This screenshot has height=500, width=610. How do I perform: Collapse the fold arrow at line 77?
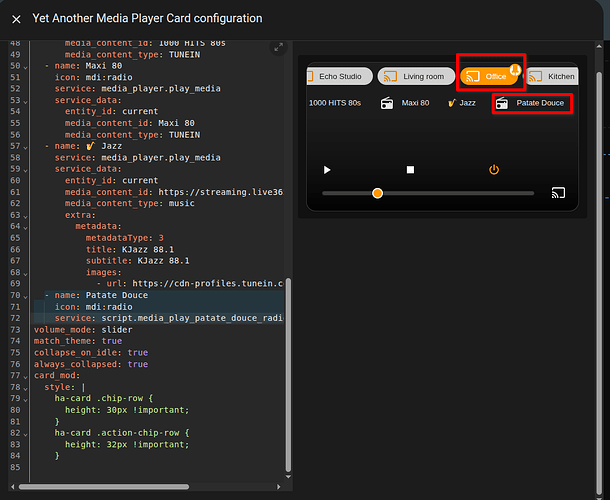[25, 377]
